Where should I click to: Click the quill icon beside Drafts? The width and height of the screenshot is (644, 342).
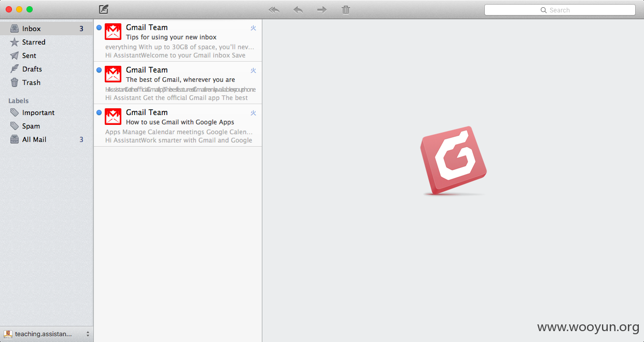click(x=15, y=69)
